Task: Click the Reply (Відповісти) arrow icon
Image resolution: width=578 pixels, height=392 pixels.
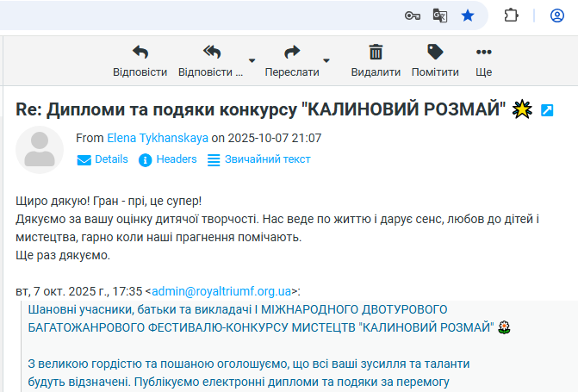Action: tap(140, 53)
